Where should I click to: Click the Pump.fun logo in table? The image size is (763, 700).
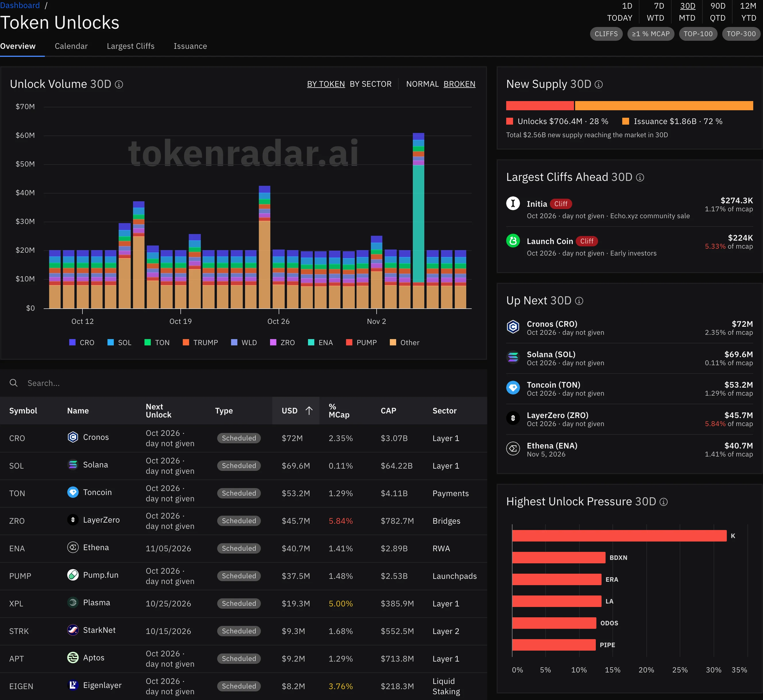click(x=73, y=575)
